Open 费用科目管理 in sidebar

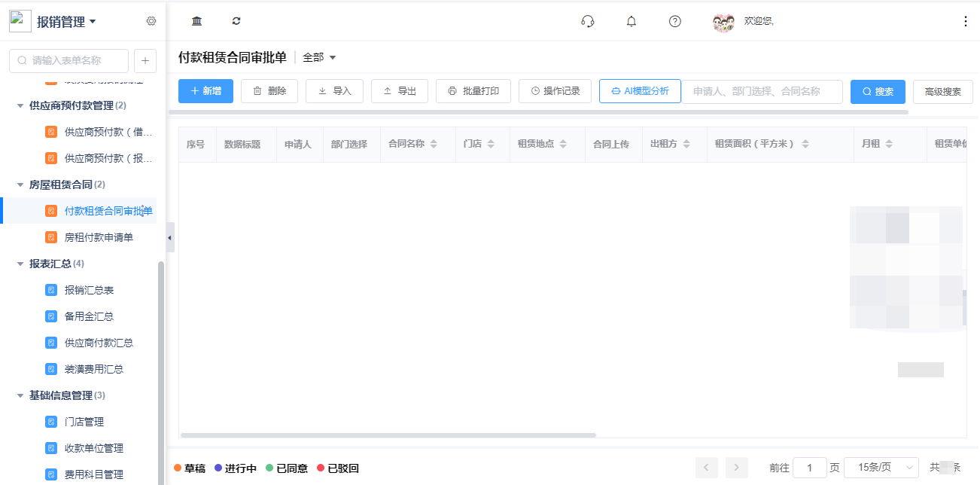tap(94, 474)
